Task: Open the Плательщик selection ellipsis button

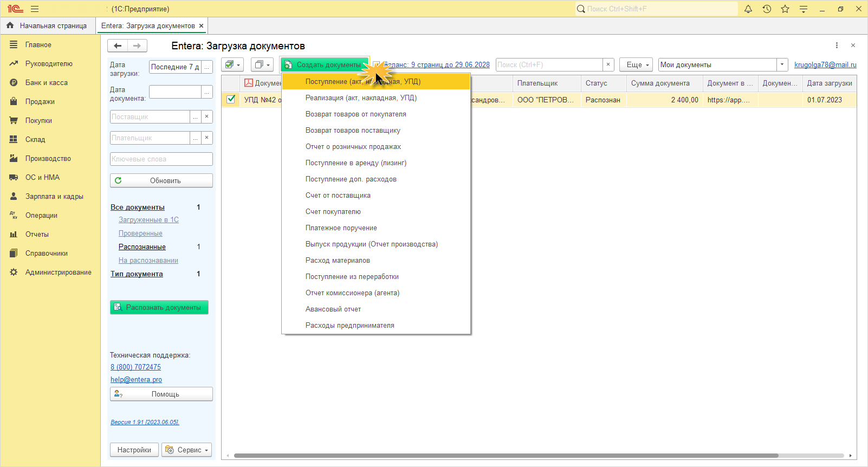Action: pyautogui.click(x=195, y=138)
